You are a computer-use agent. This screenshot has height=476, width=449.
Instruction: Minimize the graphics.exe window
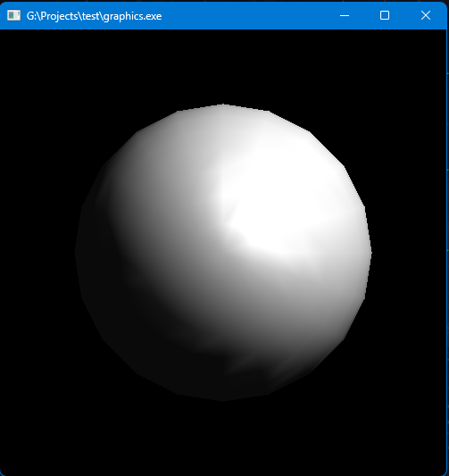click(345, 15)
